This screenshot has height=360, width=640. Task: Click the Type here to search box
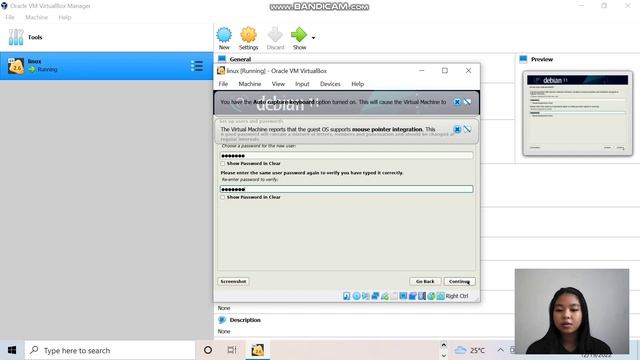[110, 350]
